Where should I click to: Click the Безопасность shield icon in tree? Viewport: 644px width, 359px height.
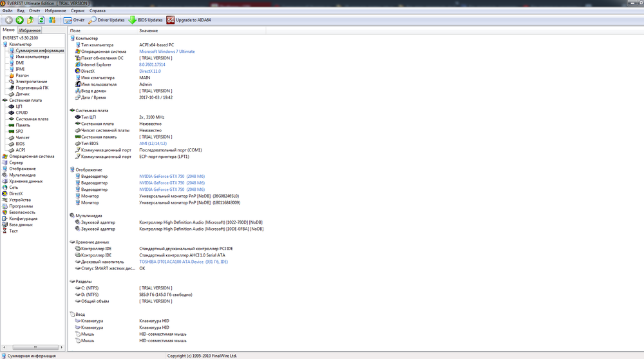click(5, 212)
